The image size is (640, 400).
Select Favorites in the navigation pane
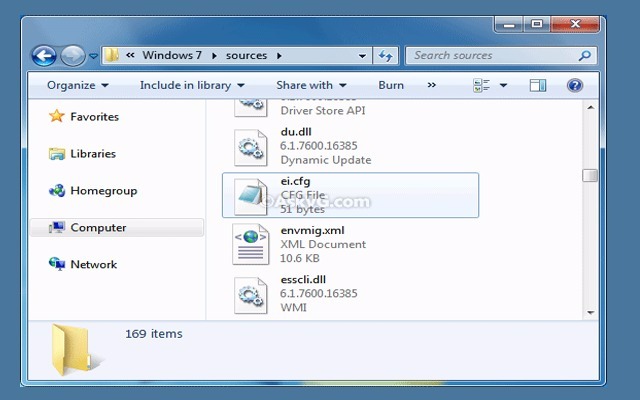(93, 117)
